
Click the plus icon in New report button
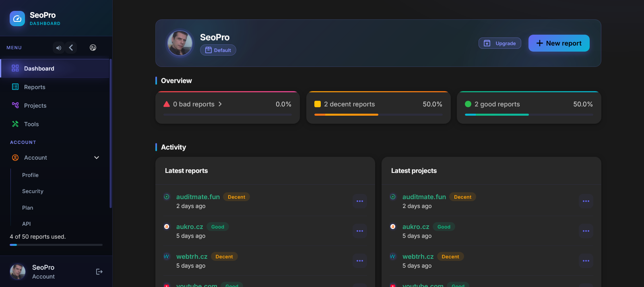tap(540, 43)
